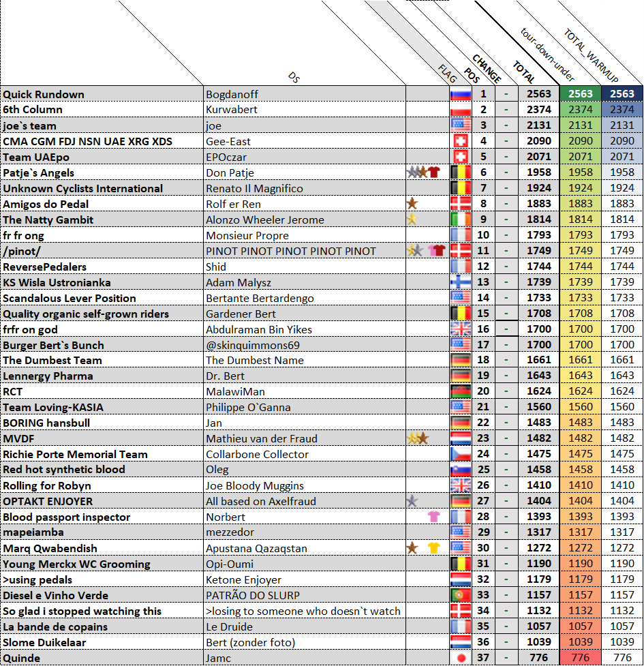
Task: Click the Irish flag in The Natty Gambit row
Action: click(461, 220)
